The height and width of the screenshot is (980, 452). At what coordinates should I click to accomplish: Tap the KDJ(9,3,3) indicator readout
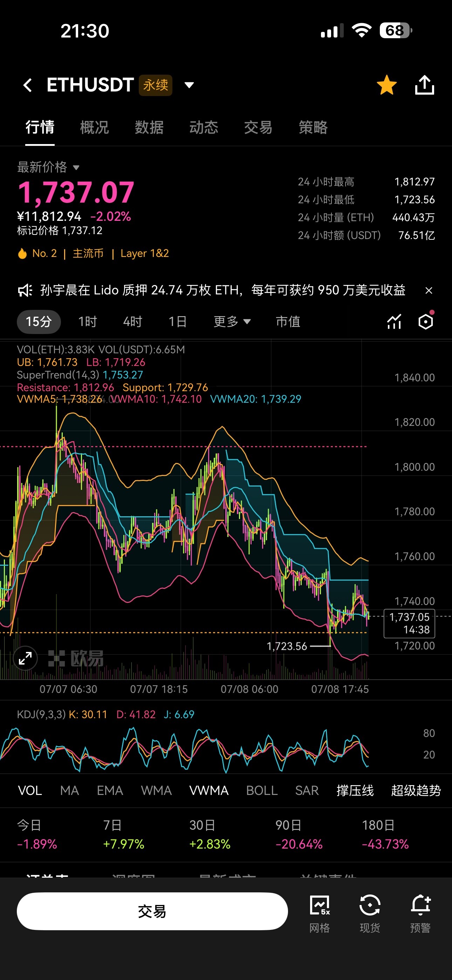(x=105, y=714)
